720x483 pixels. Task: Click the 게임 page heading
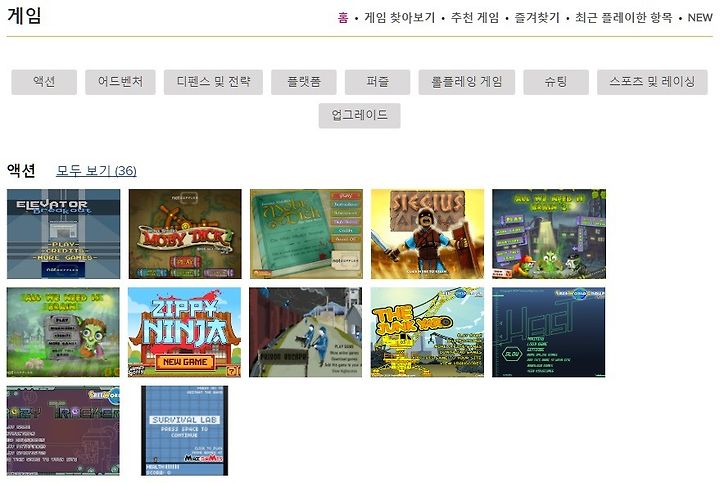(x=24, y=15)
